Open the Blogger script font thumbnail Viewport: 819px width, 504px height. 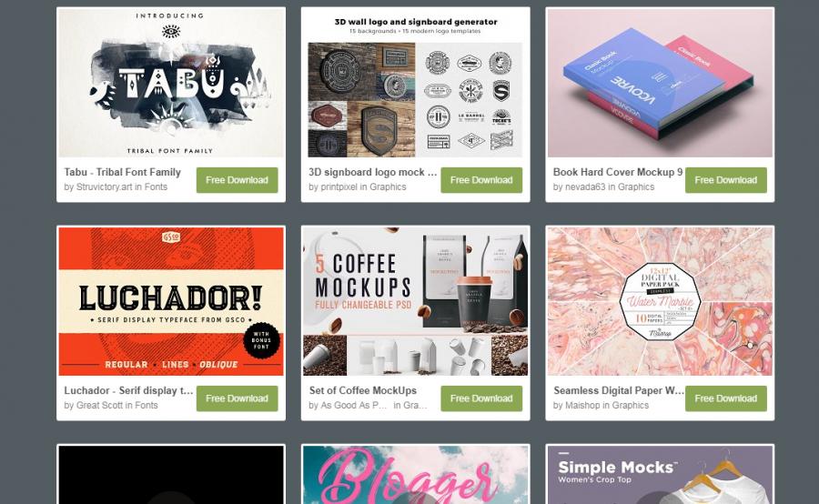pos(415,475)
